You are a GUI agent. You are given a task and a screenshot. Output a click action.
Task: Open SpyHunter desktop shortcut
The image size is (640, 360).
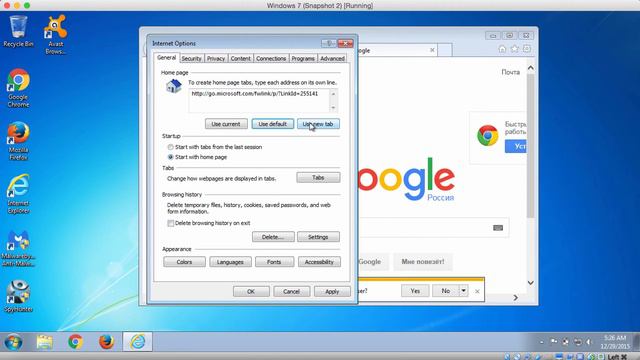pyautogui.click(x=18, y=296)
